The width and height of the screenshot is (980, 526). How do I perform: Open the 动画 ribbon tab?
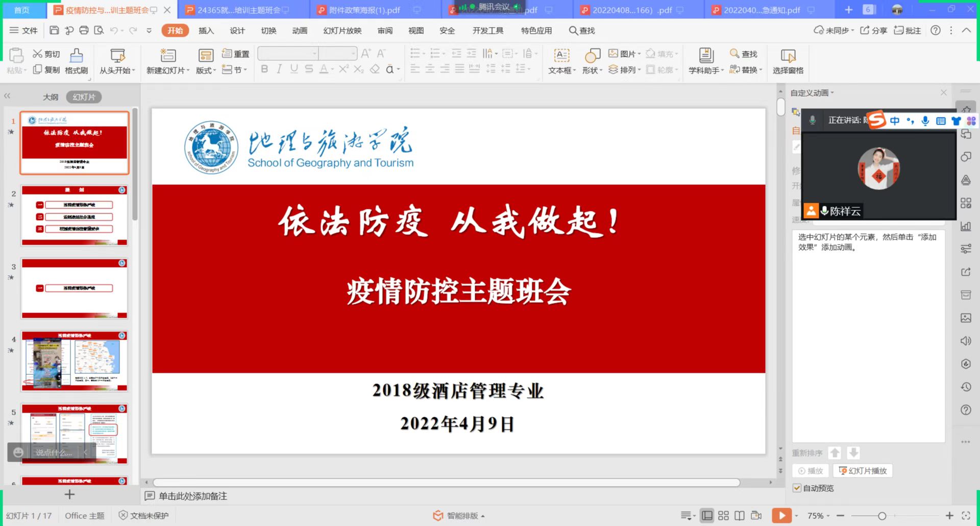(300, 31)
